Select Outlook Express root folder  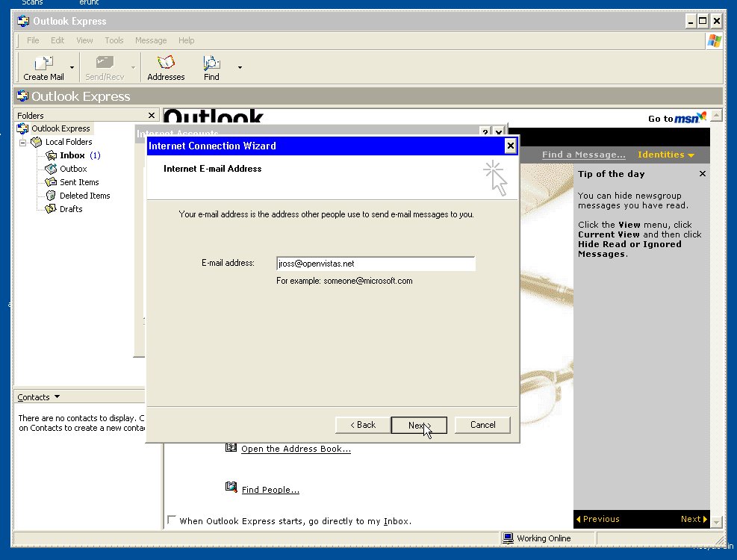(x=60, y=128)
